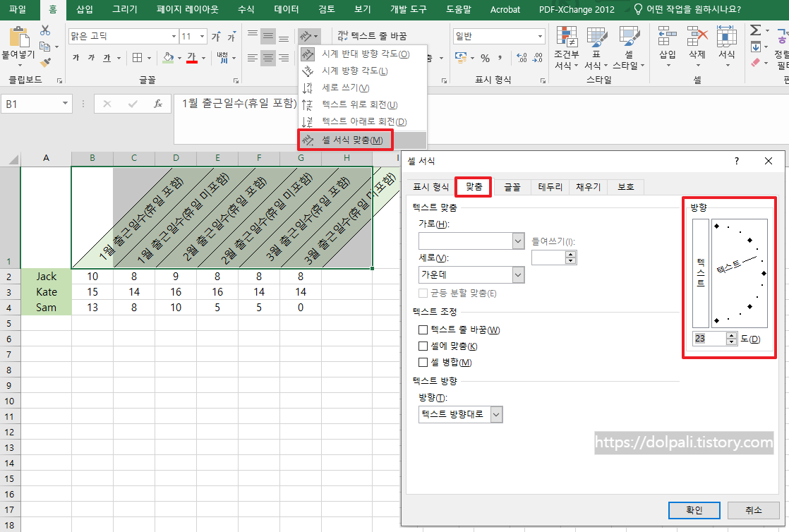Switch to the 테두리 dialog tab
This screenshot has width=789, height=532.
point(550,187)
